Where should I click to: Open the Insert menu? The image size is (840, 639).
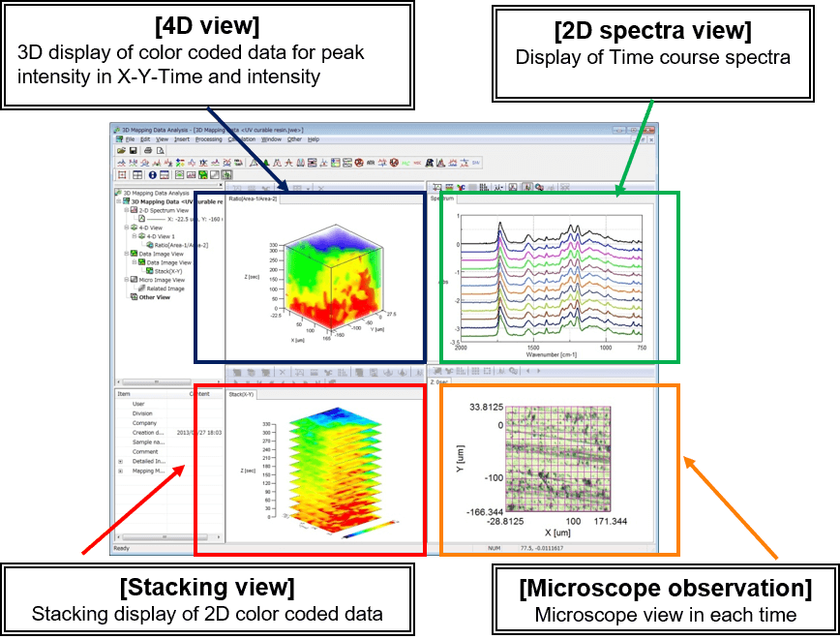[x=182, y=139]
